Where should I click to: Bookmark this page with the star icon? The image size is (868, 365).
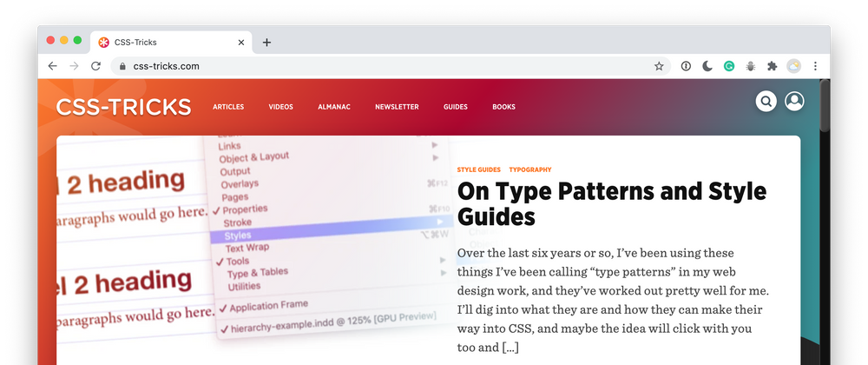point(659,66)
